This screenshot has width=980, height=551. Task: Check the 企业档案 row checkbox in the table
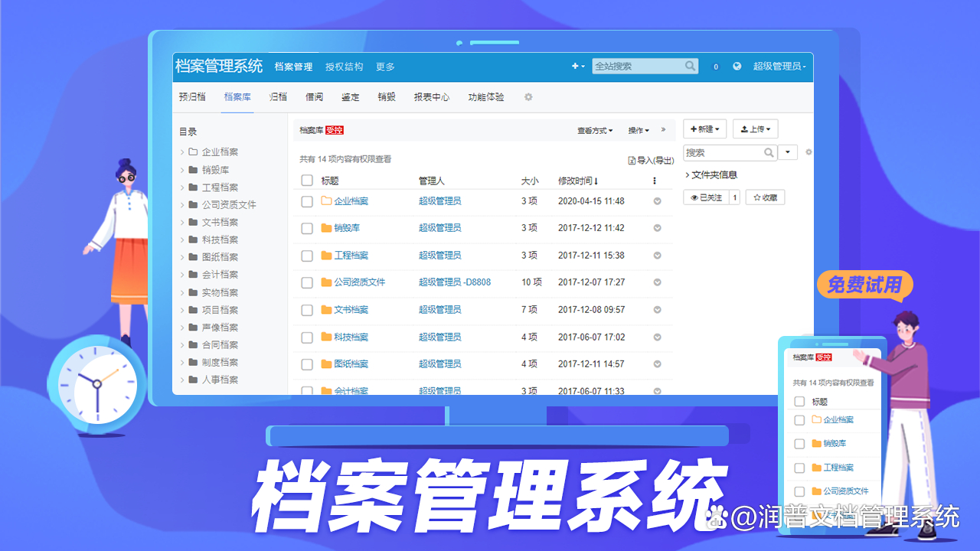click(x=307, y=201)
